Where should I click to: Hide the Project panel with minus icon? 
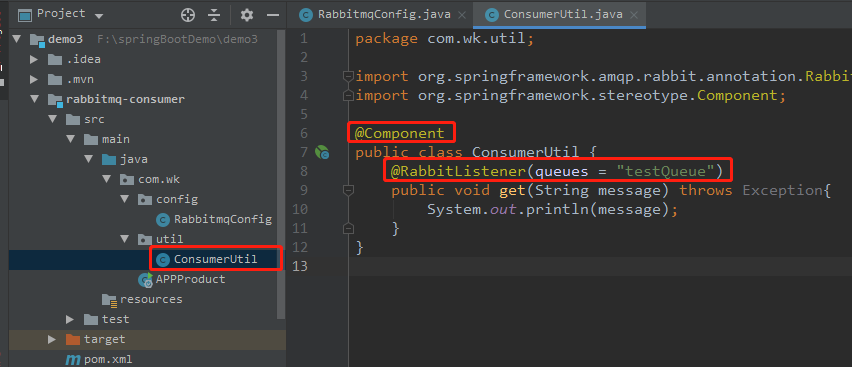[x=273, y=15]
